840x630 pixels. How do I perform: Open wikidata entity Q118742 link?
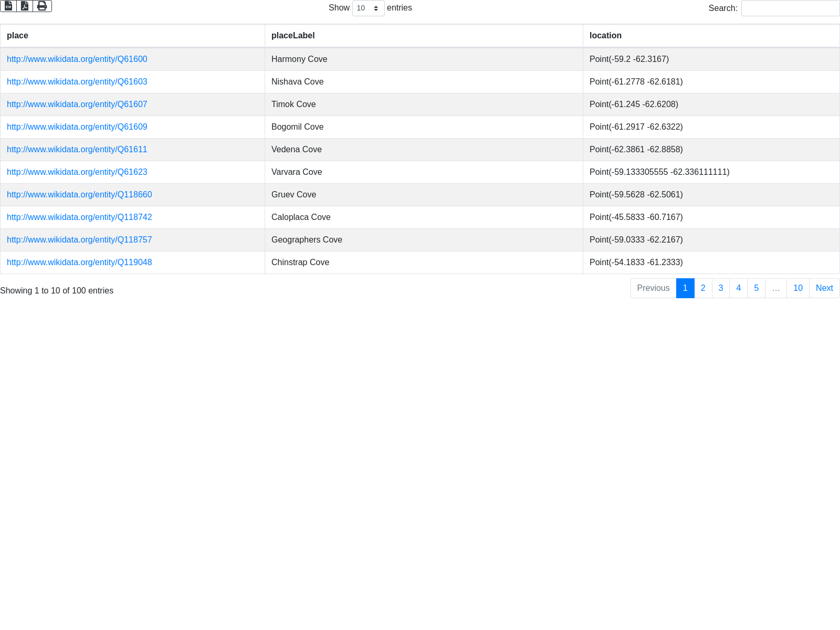tap(79, 217)
